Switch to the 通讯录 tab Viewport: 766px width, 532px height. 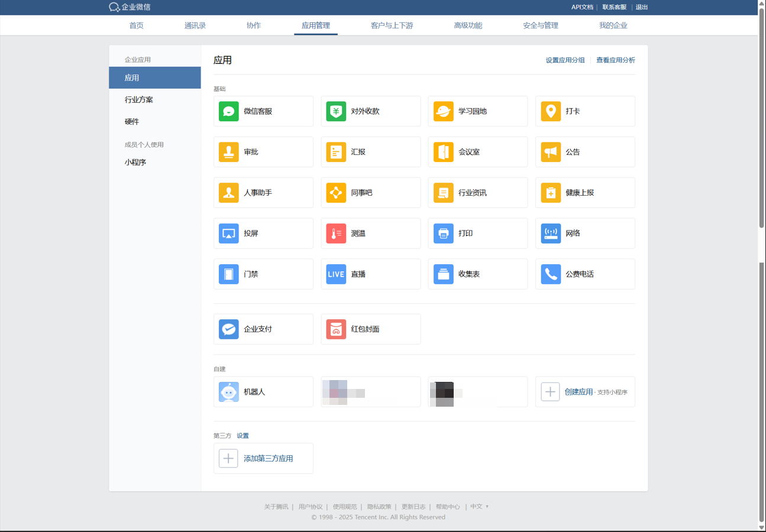[x=195, y=25]
